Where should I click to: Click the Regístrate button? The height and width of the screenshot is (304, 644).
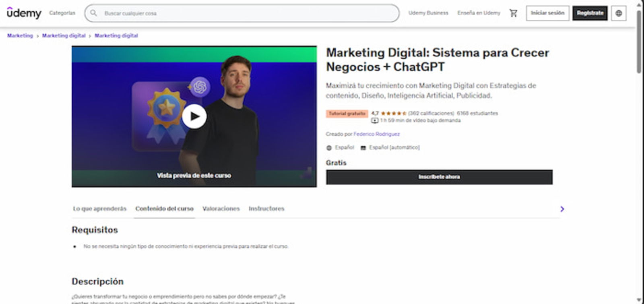click(590, 13)
